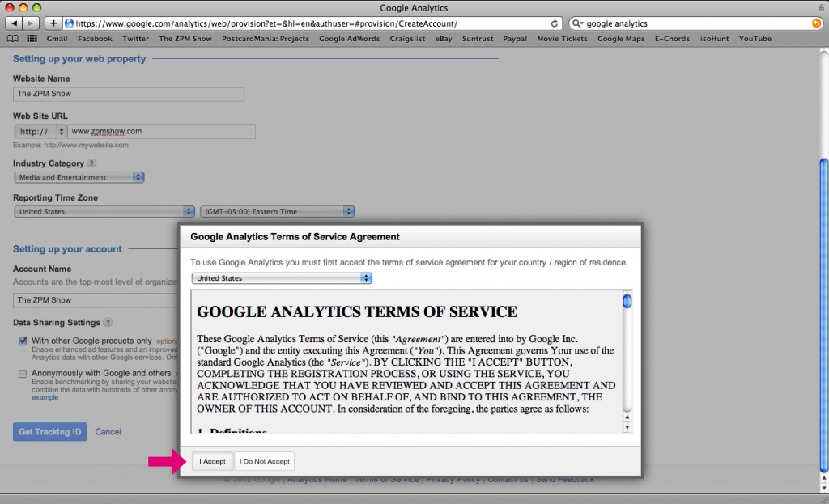Open the Media and Entertainment category dropdown
The image size is (829, 504).
pos(79,177)
